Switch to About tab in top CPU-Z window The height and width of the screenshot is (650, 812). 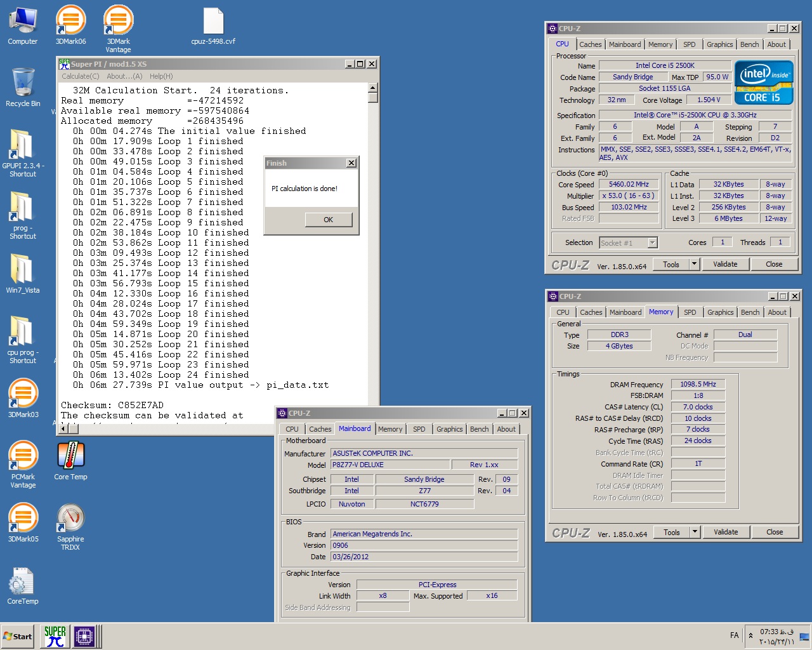776,44
